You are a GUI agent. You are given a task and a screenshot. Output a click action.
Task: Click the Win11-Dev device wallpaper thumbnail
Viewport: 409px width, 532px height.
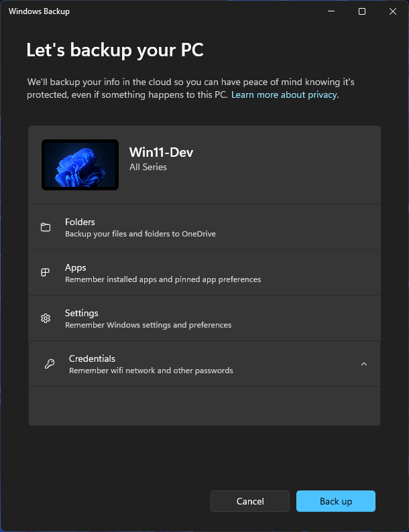[x=80, y=165]
